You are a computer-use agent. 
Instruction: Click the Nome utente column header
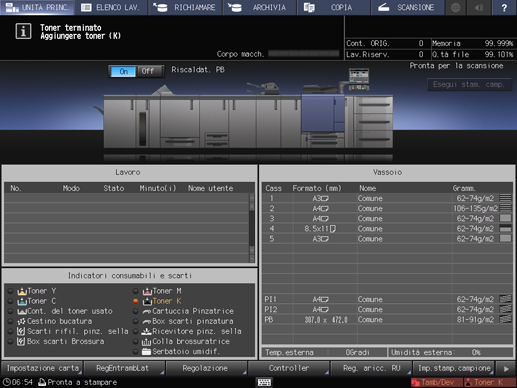click(210, 188)
